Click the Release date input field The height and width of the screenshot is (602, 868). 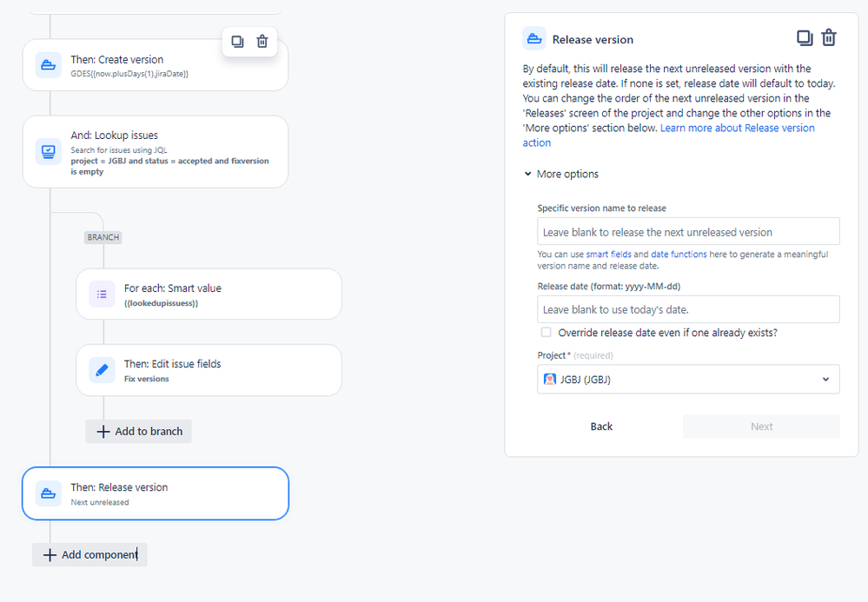(688, 309)
